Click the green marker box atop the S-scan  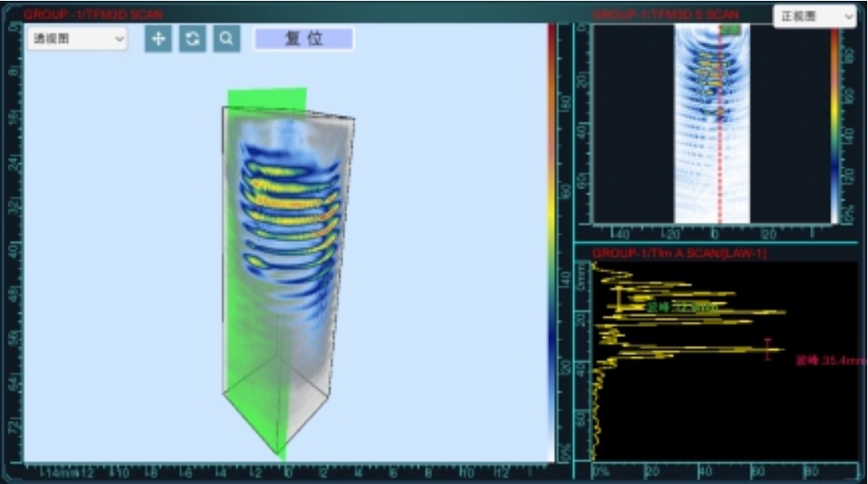[x=730, y=29]
